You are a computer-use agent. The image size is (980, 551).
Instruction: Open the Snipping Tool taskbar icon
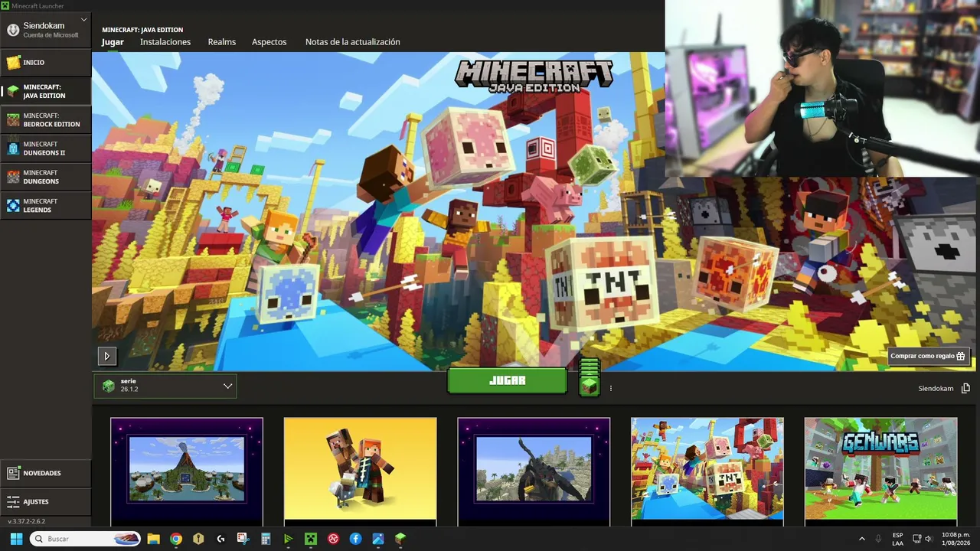pyautogui.click(x=243, y=539)
